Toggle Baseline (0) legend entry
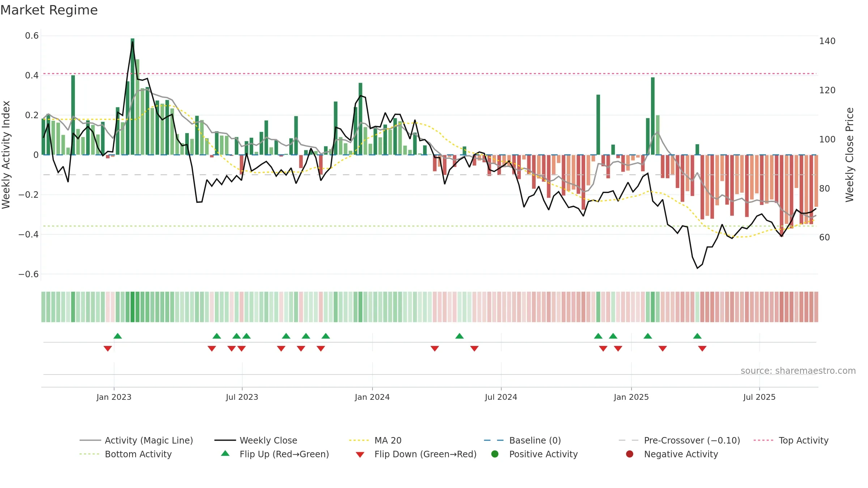Screen dimensions: 868x488 tap(522, 440)
